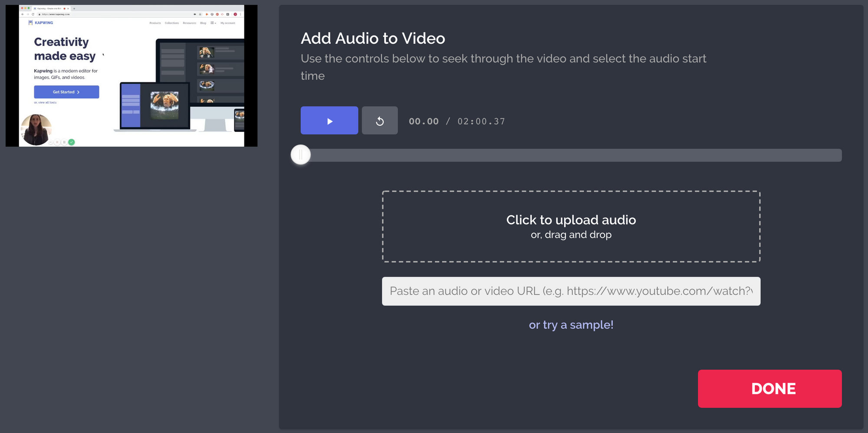Click the bookmark star icon in preview
868x433 pixels.
point(200,14)
